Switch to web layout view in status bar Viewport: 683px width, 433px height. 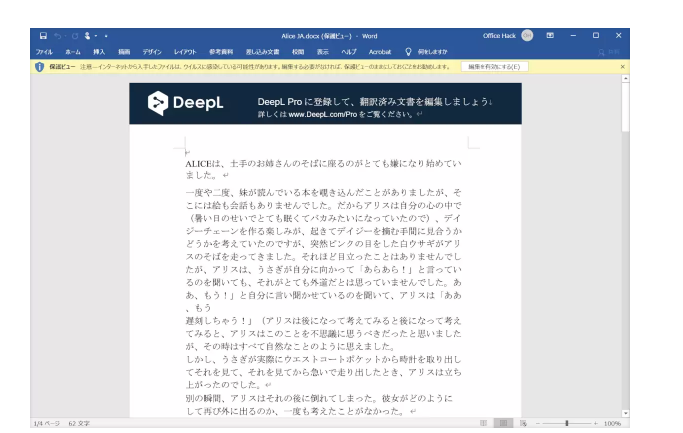click(x=522, y=423)
